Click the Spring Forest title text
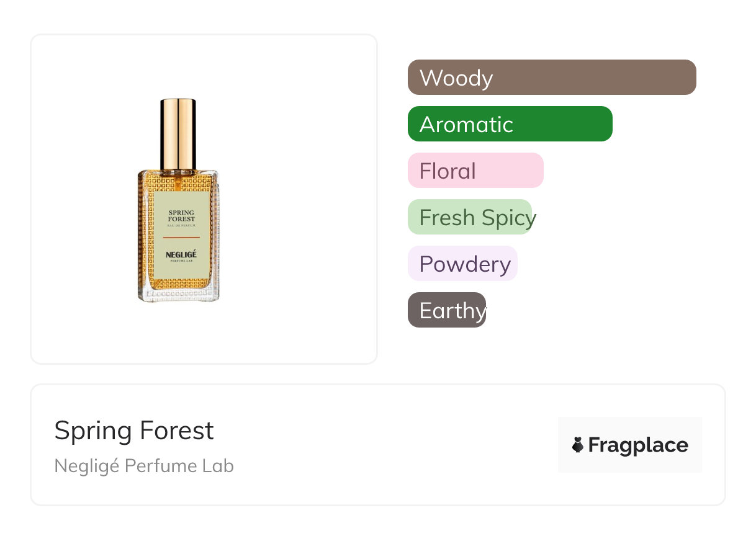The image size is (756, 536). (x=134, y=431)
